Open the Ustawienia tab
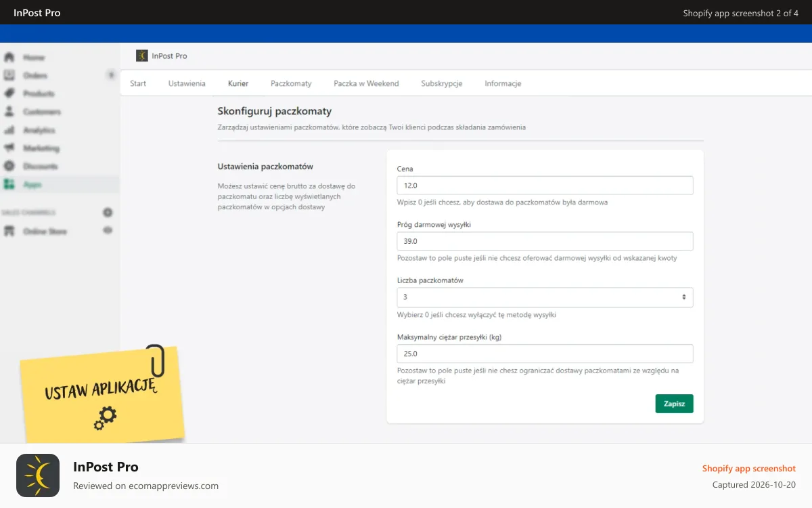812x508 pixels. [x=187, y=83]
